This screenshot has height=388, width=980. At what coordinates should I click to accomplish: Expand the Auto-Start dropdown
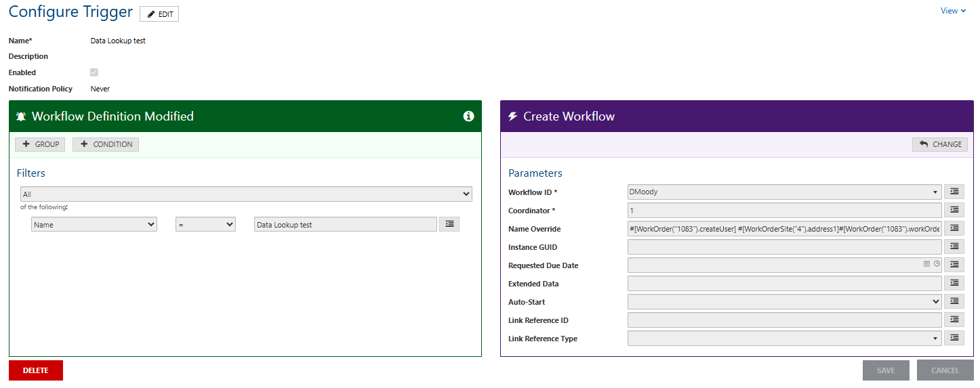point(784,302)
